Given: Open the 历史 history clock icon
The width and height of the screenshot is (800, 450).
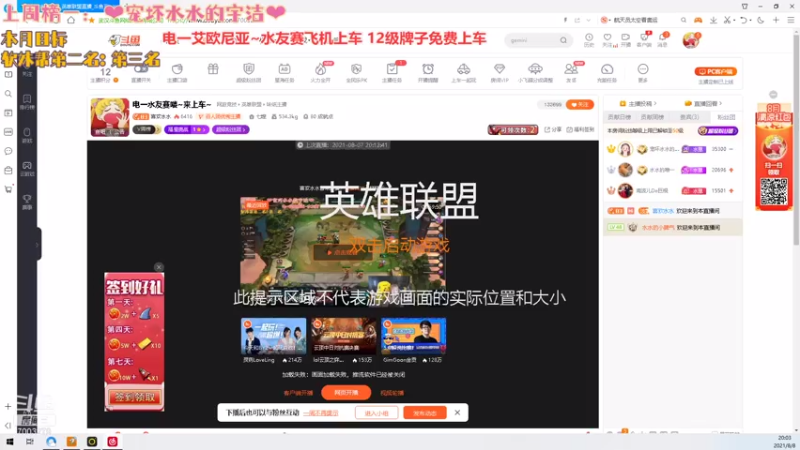Looking at the screenshot, I should [x=589, y=38].
